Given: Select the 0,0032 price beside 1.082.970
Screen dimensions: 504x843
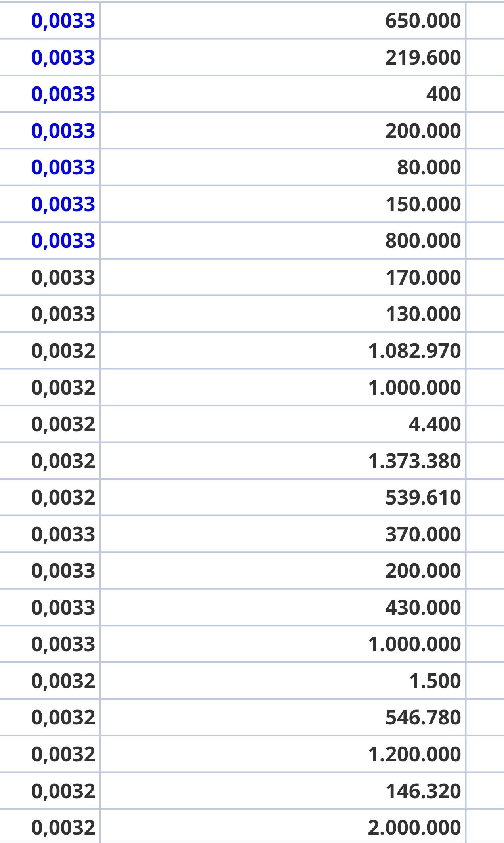Looking at the screenshot, I should point(63,351).
